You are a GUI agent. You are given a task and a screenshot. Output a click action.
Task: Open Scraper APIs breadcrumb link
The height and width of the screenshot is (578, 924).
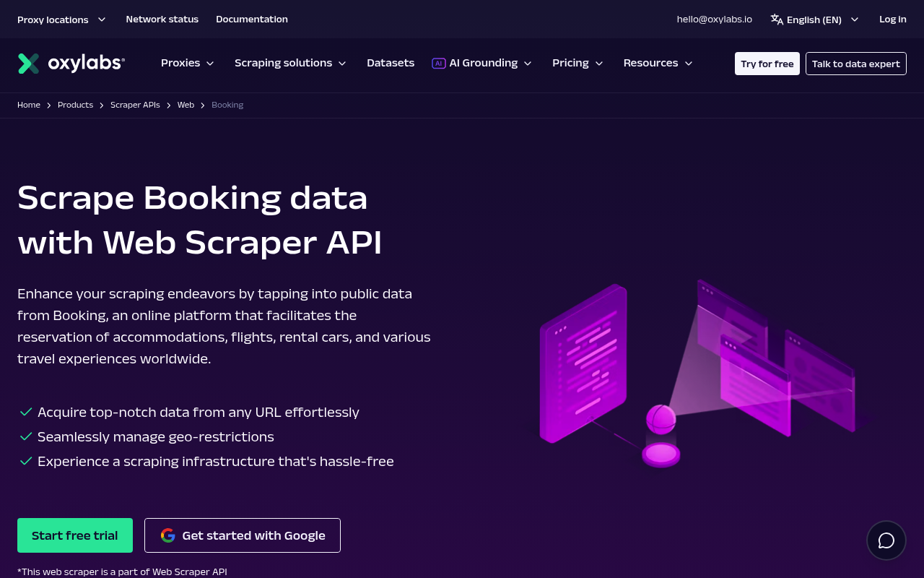coord(135,105)
